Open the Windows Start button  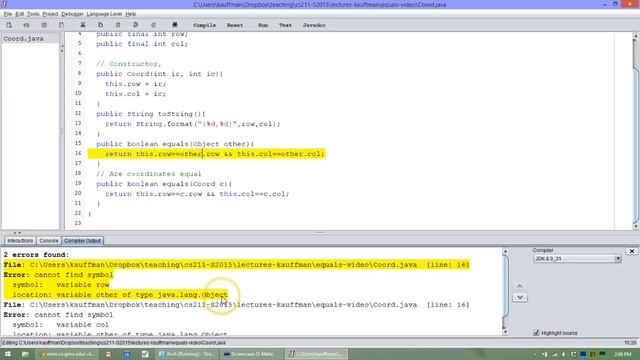tap(7, 354)
